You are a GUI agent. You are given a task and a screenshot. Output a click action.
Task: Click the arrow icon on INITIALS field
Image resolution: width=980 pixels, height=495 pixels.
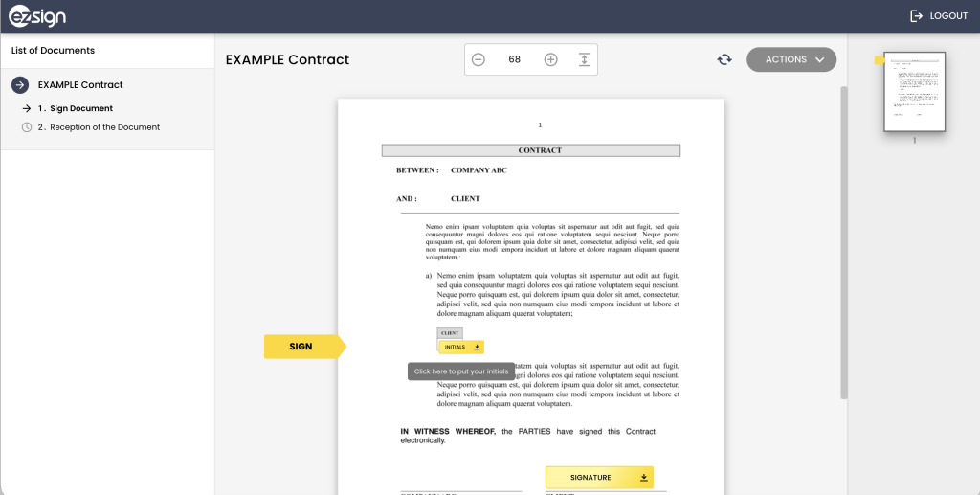(x=477, y=347)
